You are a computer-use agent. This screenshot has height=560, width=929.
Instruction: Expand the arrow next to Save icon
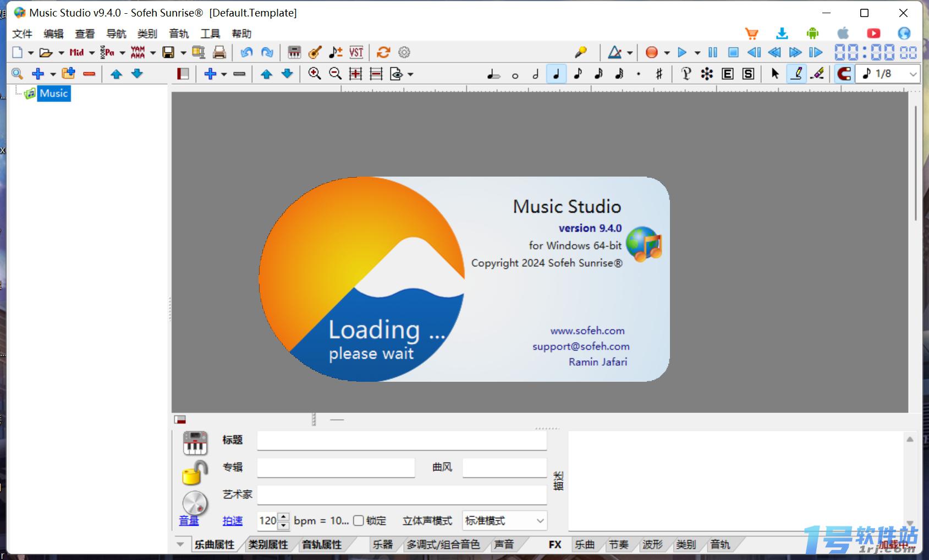(x=183, y=53)
